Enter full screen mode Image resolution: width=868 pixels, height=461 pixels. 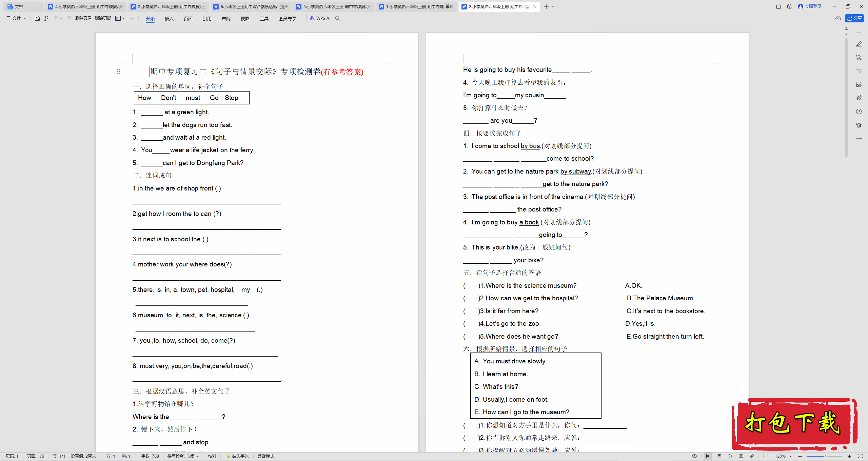[x=860, y=456]
